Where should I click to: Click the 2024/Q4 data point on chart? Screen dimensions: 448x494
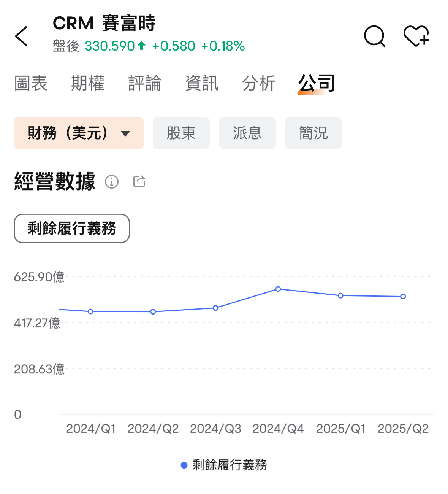coord(278,289)
